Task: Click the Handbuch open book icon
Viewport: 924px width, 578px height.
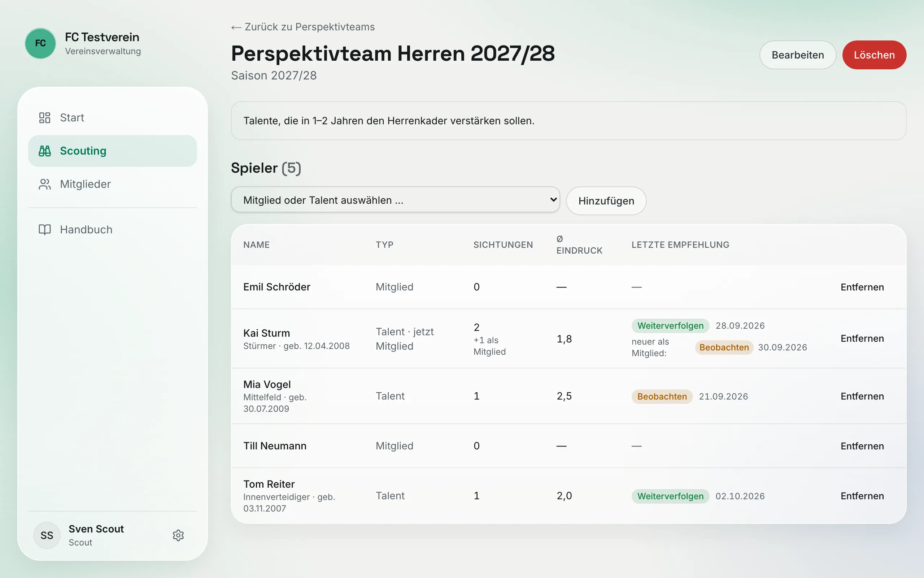Action: 45,229
